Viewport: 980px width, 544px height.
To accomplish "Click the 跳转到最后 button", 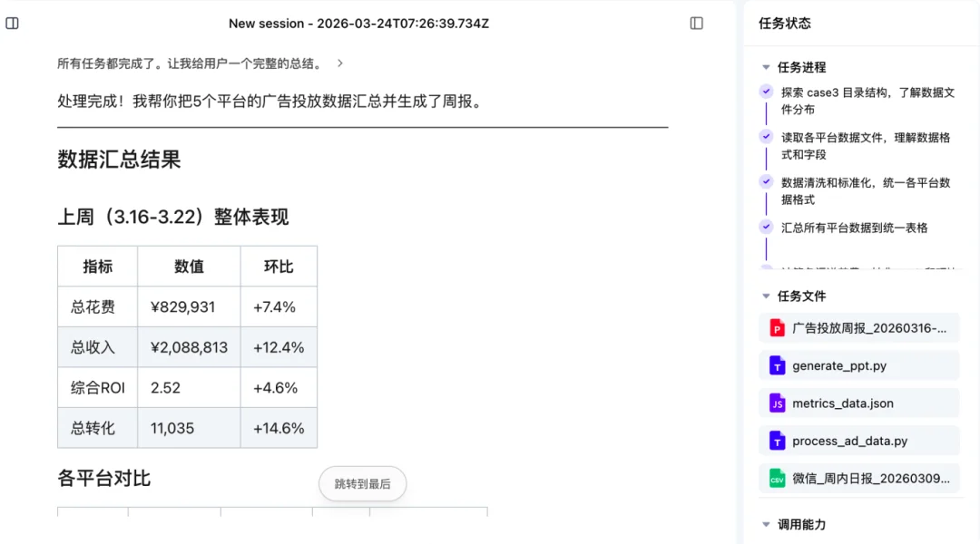I will point(362,483).
